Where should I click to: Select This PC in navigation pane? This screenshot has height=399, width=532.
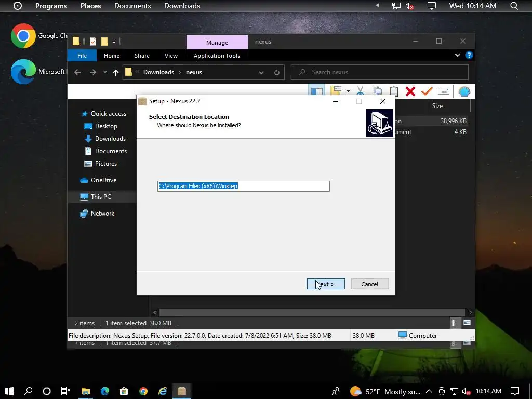pos(101,197)
